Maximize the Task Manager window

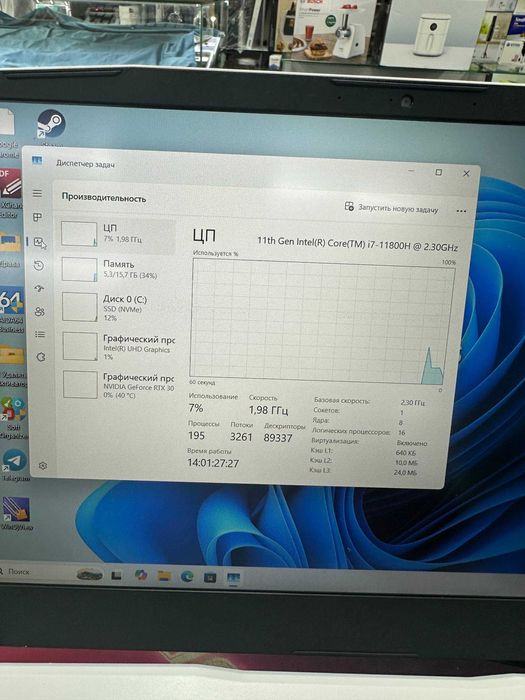coord(438,172)
